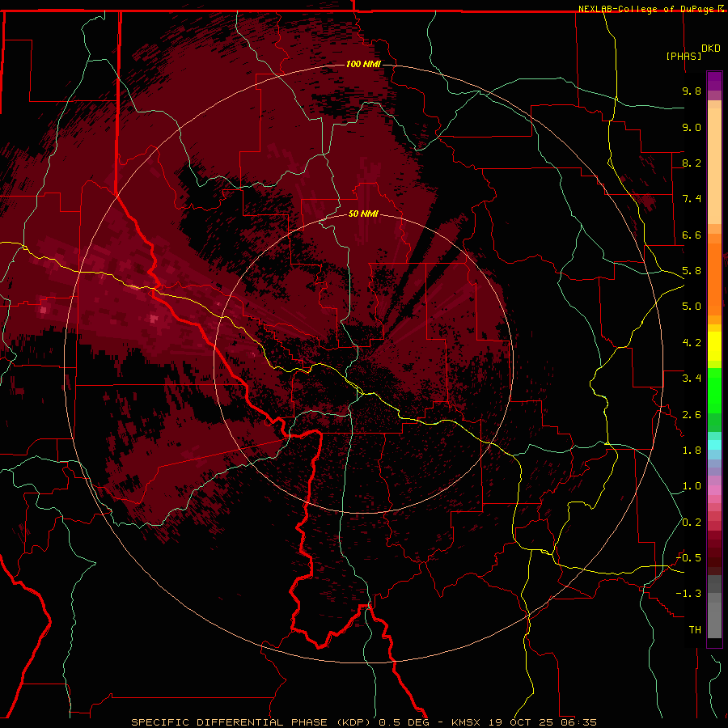The image size is (728, 728).
Task: Pick the pink segment of the color bar
Action: click(714, 490)
